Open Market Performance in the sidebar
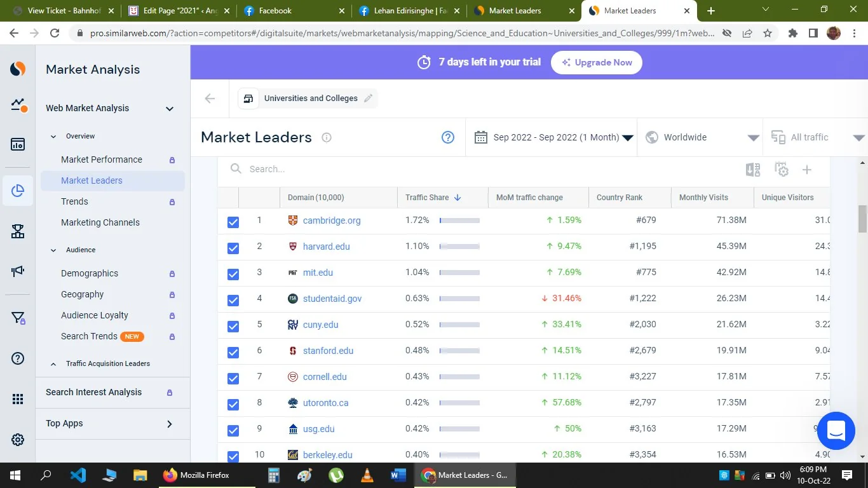This screenshot has width=868, height=488. click(x=102, y=159)
